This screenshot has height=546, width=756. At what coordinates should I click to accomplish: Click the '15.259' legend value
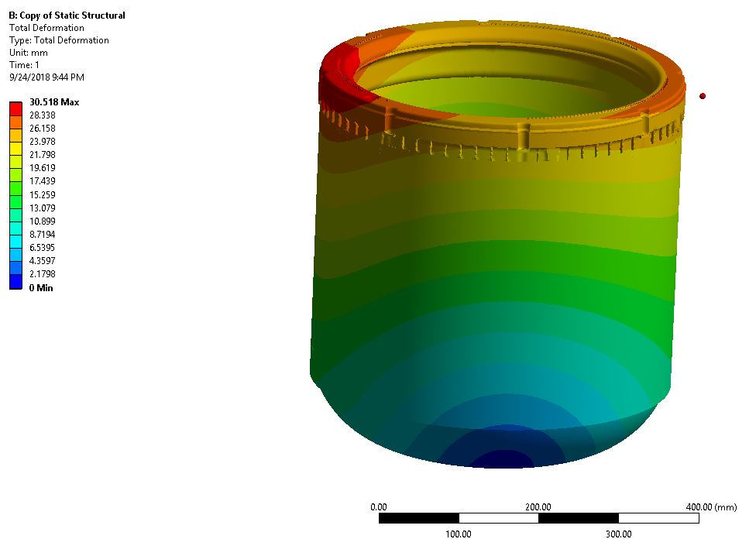click(x=43, y=194)
